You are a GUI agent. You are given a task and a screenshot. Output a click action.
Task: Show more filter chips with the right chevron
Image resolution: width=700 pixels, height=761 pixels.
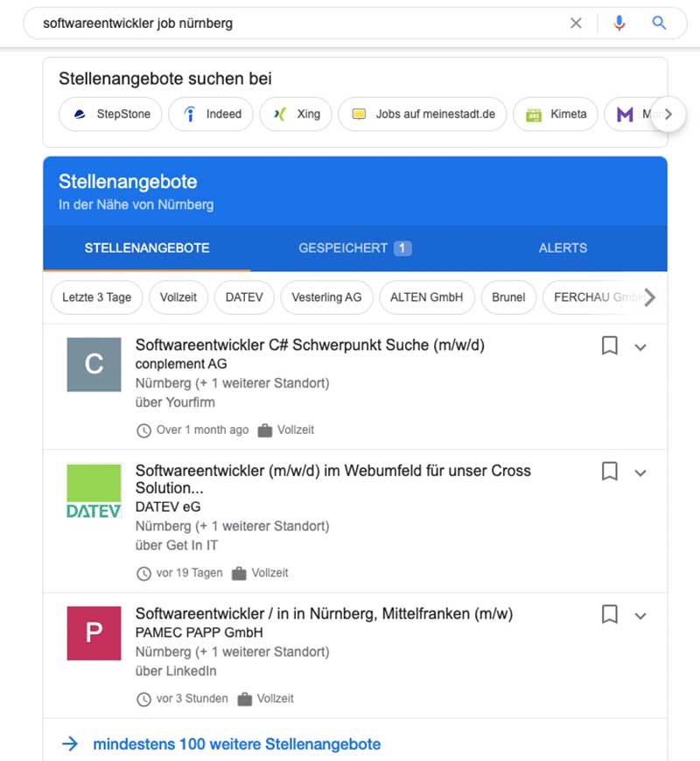[x=649, y=297]
